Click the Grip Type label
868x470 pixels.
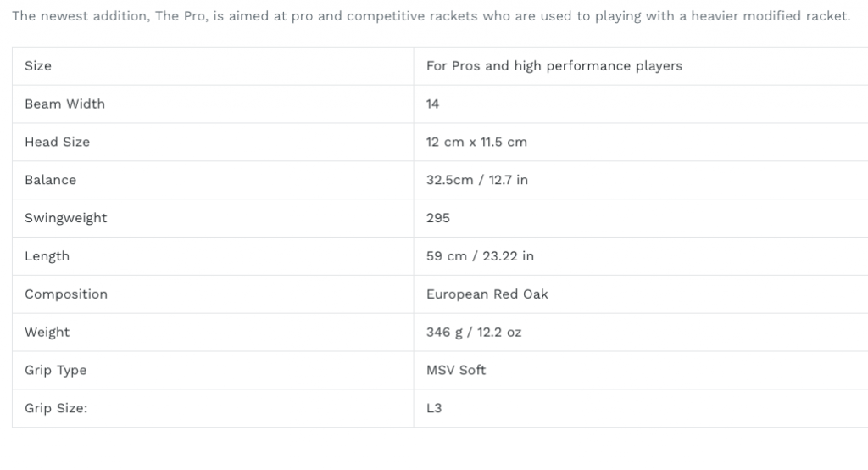point(55,370)
